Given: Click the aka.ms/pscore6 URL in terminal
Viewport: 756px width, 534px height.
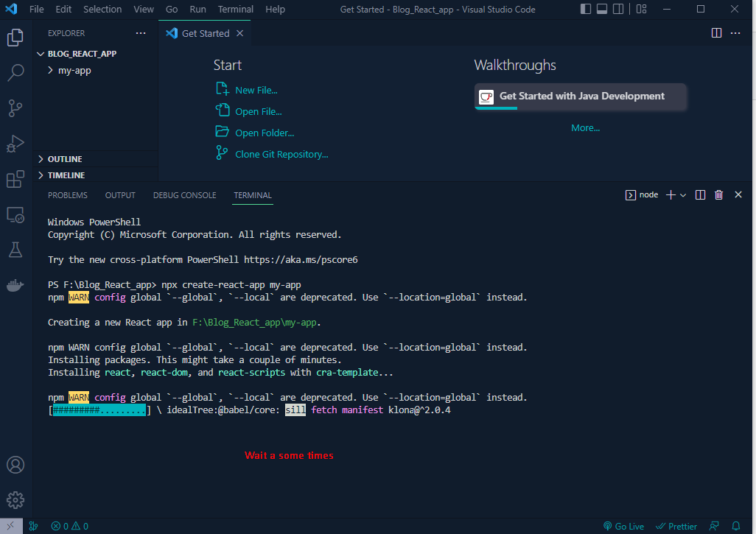Looking at the screenshot, I should pos(301,260).
